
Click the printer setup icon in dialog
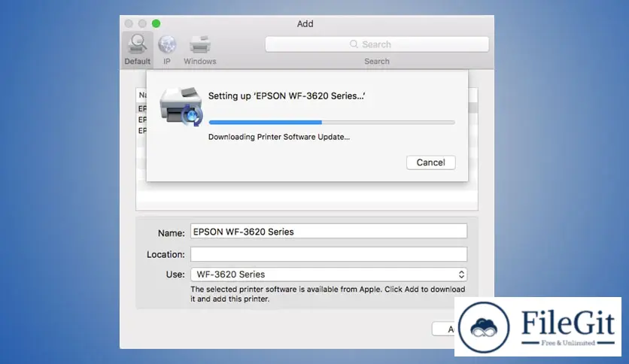(181, 106)
